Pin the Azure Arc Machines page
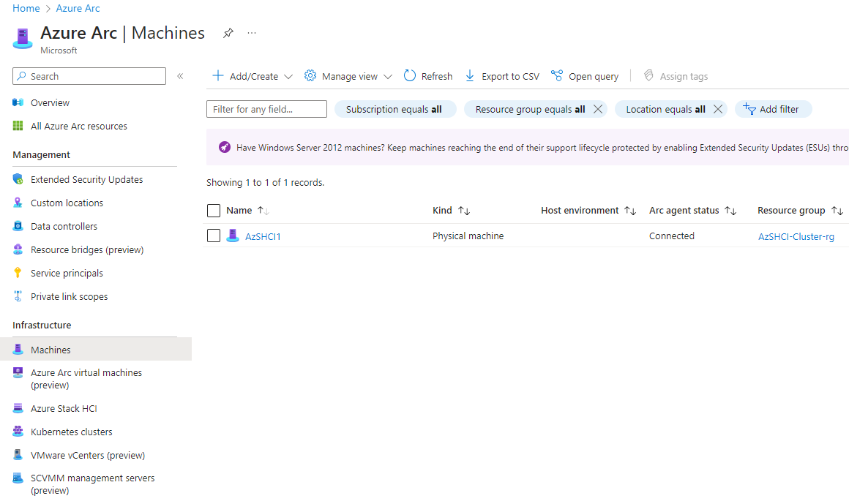849x504 pixels. coord(228,34)
